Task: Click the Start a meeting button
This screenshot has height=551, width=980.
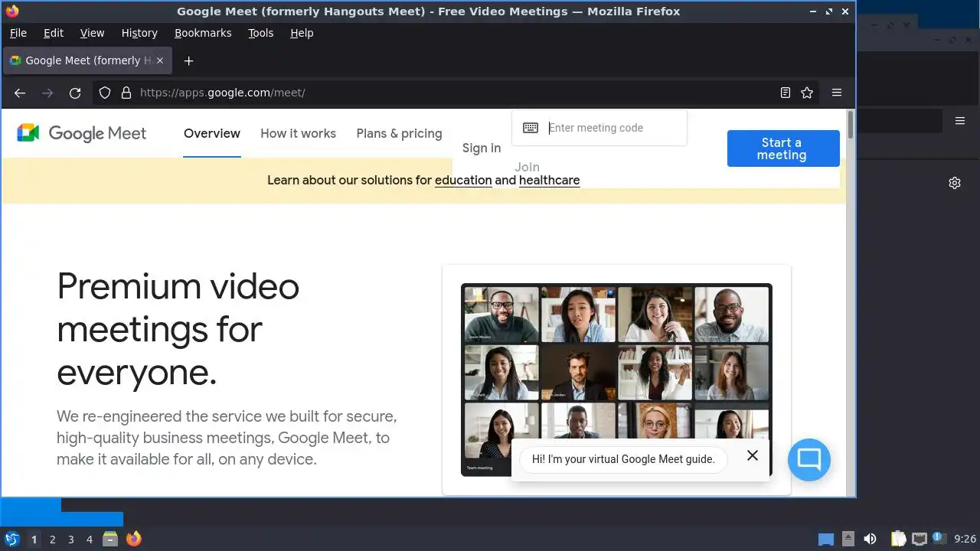Action: [x=783, y=148]
